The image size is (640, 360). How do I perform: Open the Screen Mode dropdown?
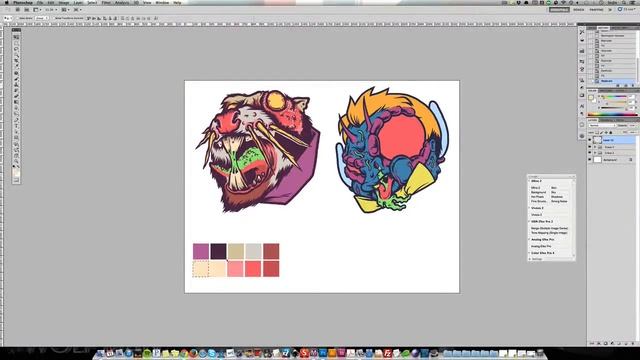coord(77,9)
